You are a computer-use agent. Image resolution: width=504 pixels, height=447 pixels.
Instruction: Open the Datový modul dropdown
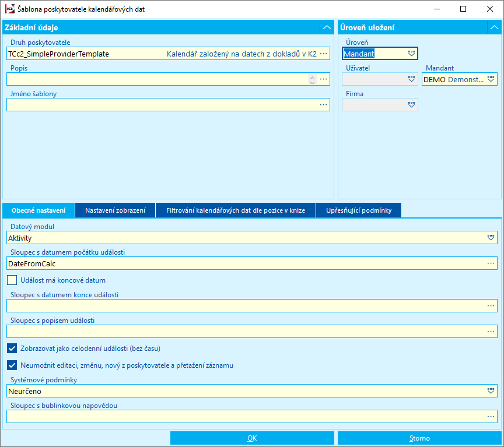pyautogui.click(x=491, y=238)
